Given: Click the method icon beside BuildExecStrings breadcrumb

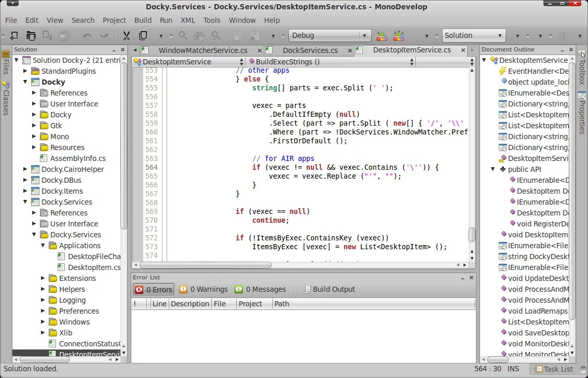Looking at the screenshot, I should [252, 61].
